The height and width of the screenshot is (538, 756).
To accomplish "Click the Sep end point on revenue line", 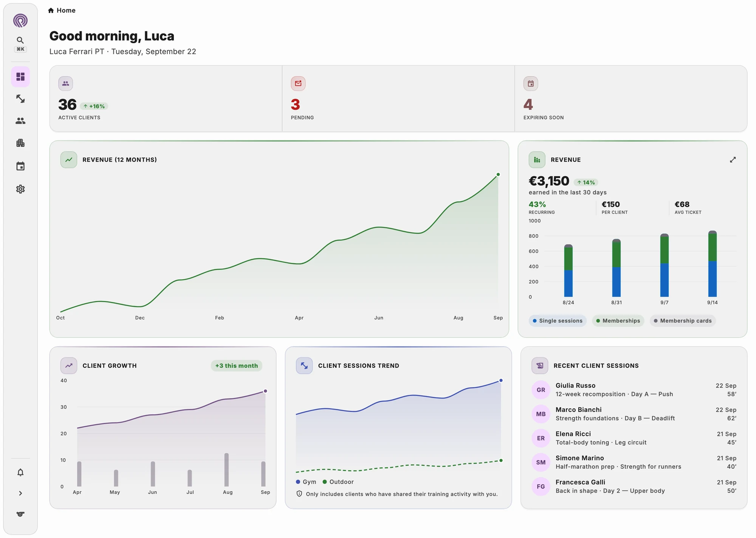I will click(x=498, y=174).
